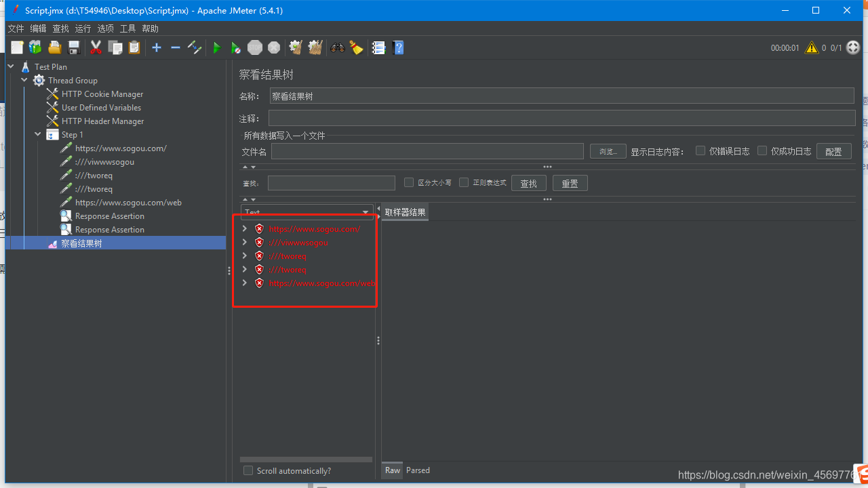868x488 pixels.
Task: Click the horizontal scrollbar under the results list
Action: click(306, 460)
